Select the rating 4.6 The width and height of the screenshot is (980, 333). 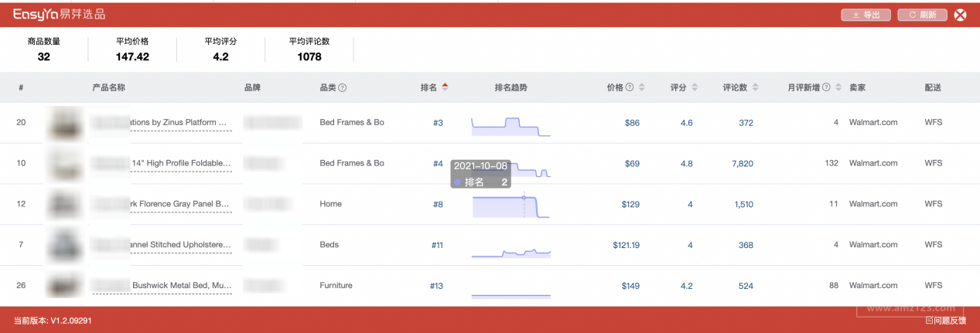click(x=687, y=123)
